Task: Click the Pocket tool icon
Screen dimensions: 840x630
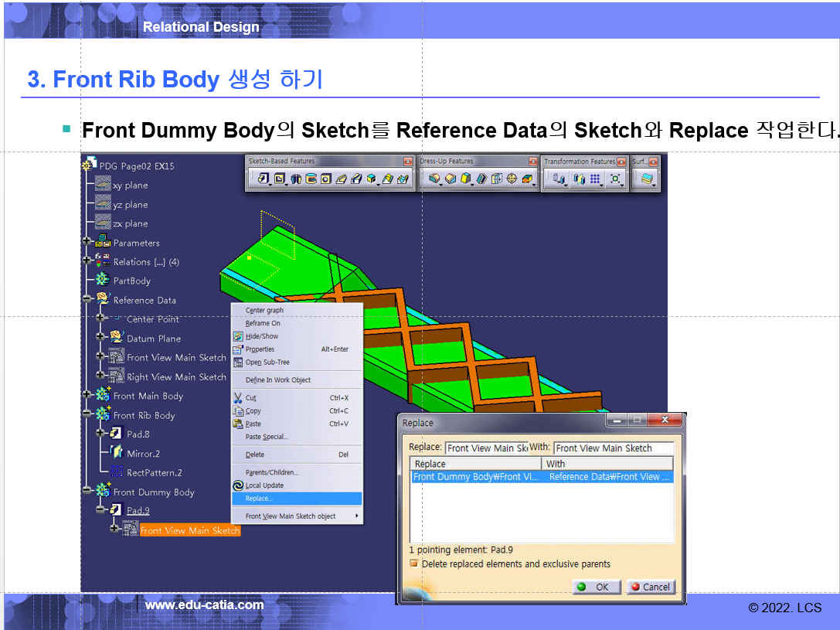Action: click(280, 179)
